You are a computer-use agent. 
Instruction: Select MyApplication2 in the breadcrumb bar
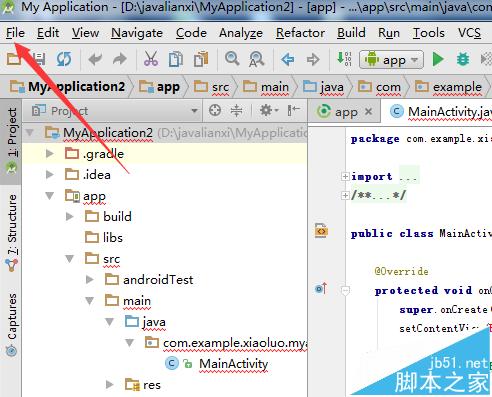click(68, 87)
